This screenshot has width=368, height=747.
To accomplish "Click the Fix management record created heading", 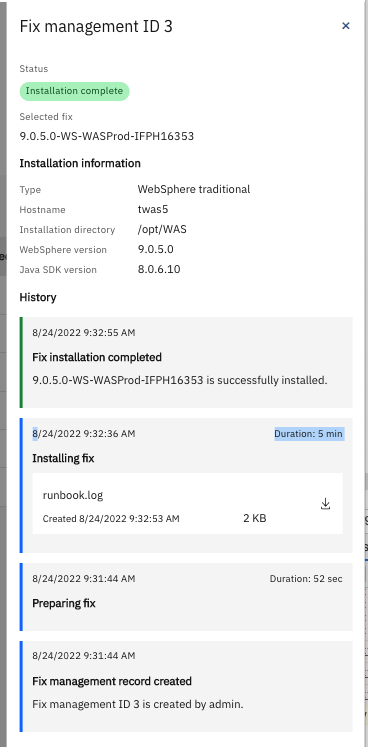I will (112, 681).
